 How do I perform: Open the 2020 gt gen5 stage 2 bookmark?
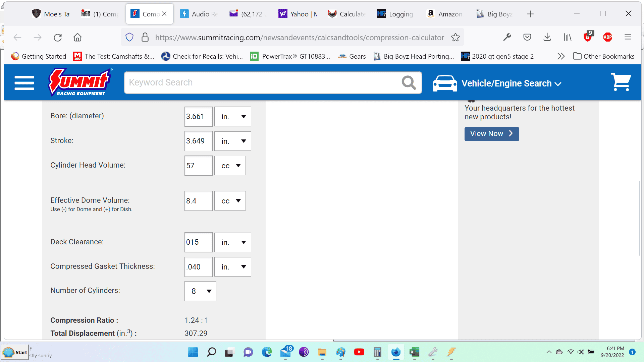[497, 56]
